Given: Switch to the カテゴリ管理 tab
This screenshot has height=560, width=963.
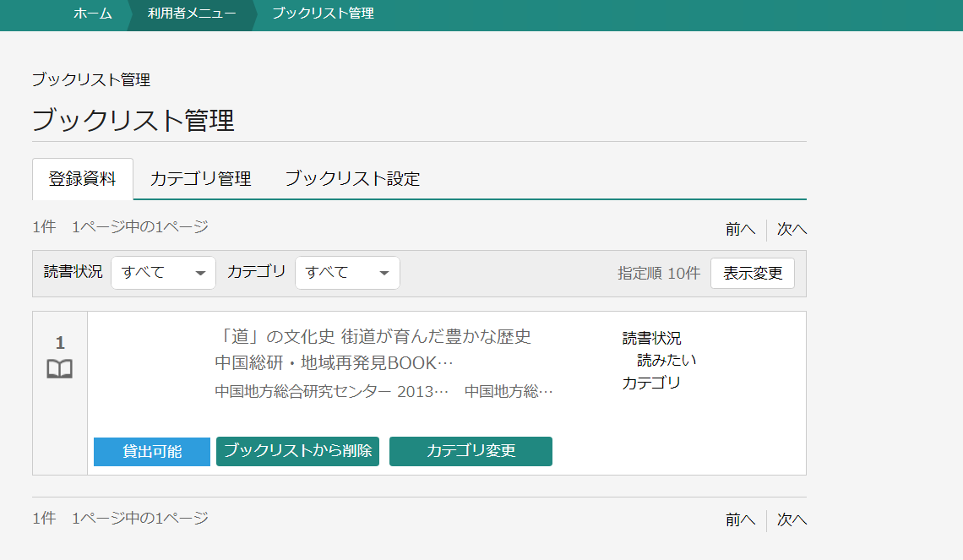Looking at the screenshot, I should click(200, 179).
